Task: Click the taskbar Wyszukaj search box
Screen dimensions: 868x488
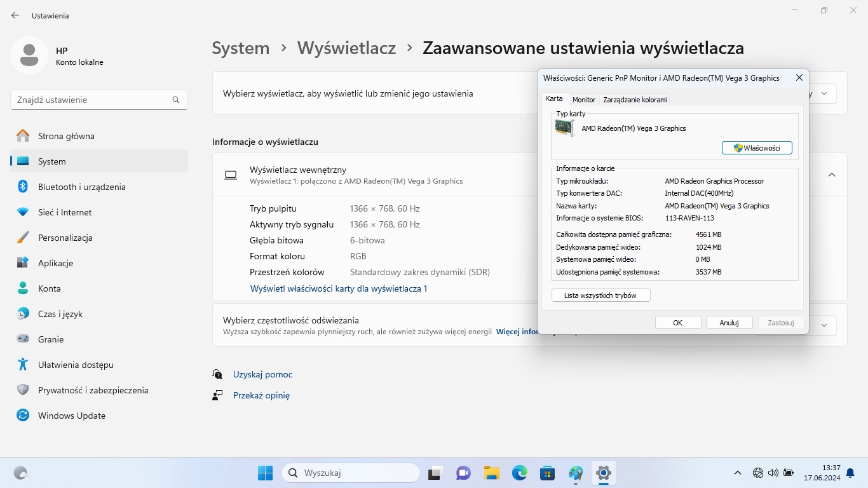Action: tap(351, 473)
